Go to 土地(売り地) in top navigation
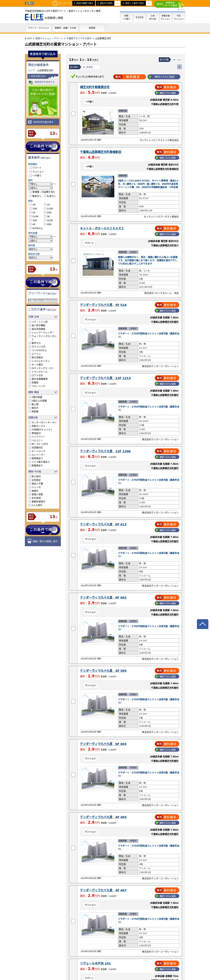Screen dimensions: 210x980 pos(152,17)
